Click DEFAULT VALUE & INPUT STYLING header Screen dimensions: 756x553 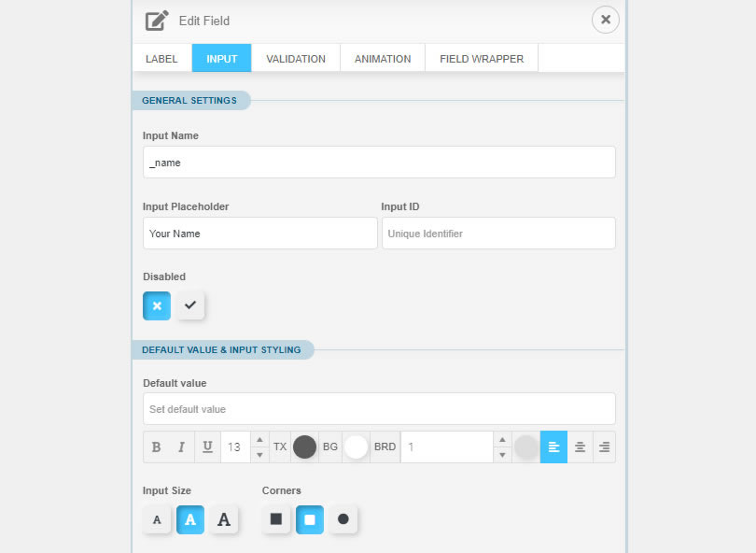(221, 350)
